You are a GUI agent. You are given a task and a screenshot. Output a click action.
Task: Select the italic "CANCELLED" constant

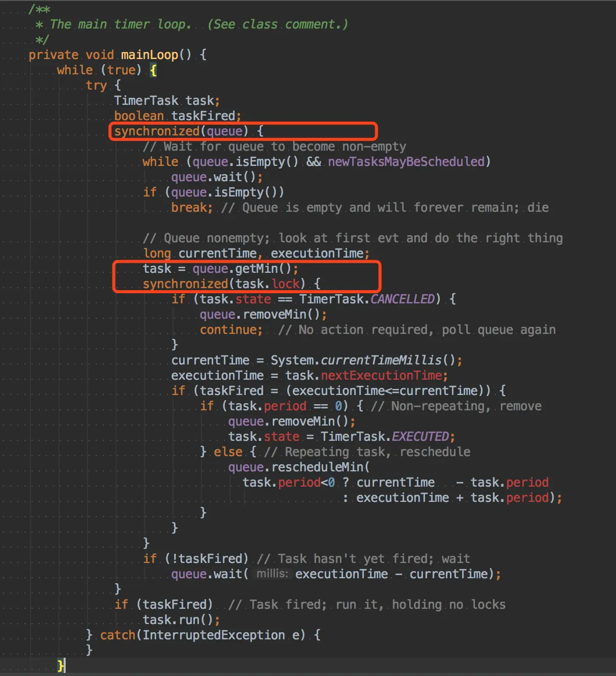pos(403,299)
